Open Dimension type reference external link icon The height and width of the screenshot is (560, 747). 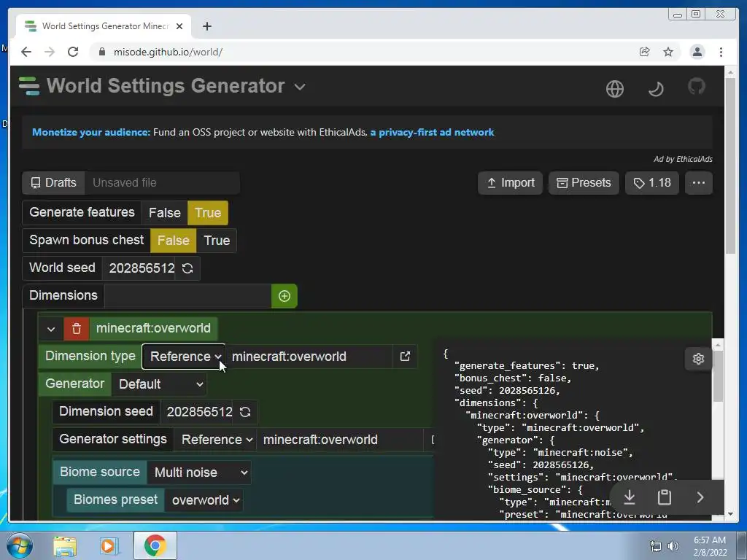[x=405, y=356]
